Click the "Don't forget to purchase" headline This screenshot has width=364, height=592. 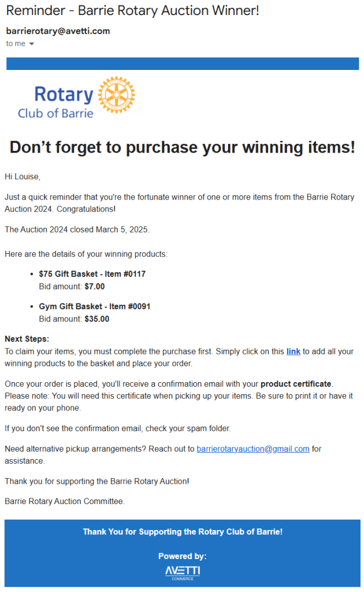click(x=182, y=147)
